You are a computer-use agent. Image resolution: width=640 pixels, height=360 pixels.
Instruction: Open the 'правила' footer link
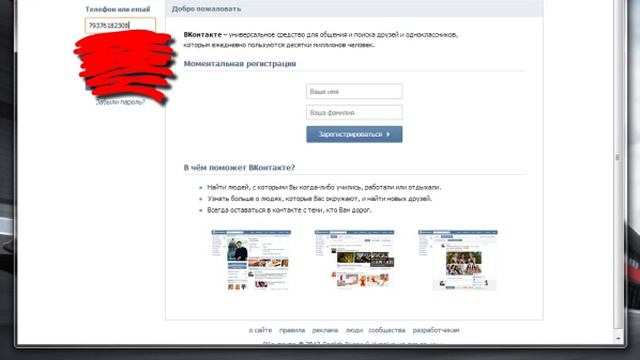point(292,330)
